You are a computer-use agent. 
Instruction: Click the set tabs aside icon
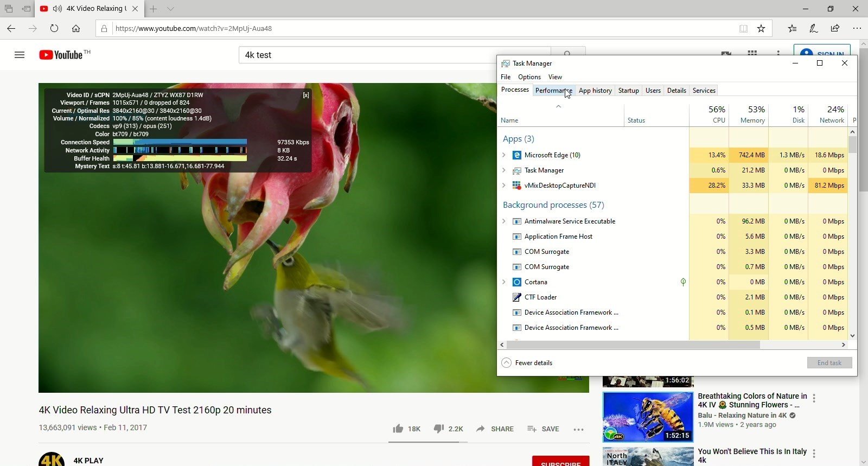point(26,9)
